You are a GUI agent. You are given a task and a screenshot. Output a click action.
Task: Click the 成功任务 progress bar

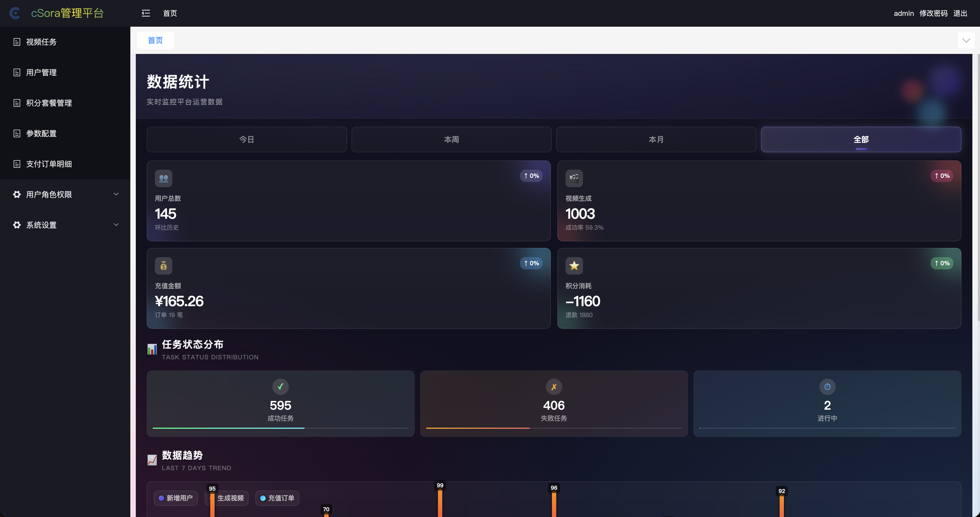(280, 428)
